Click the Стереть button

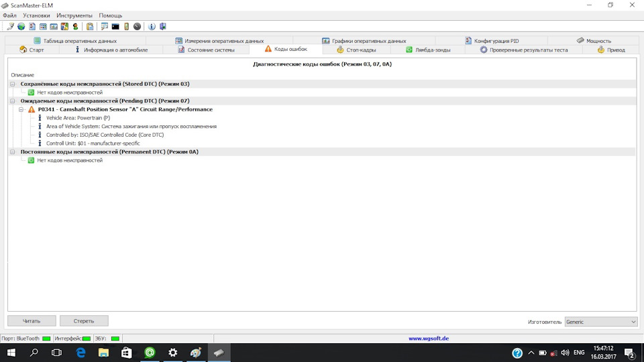coord(84,321)
